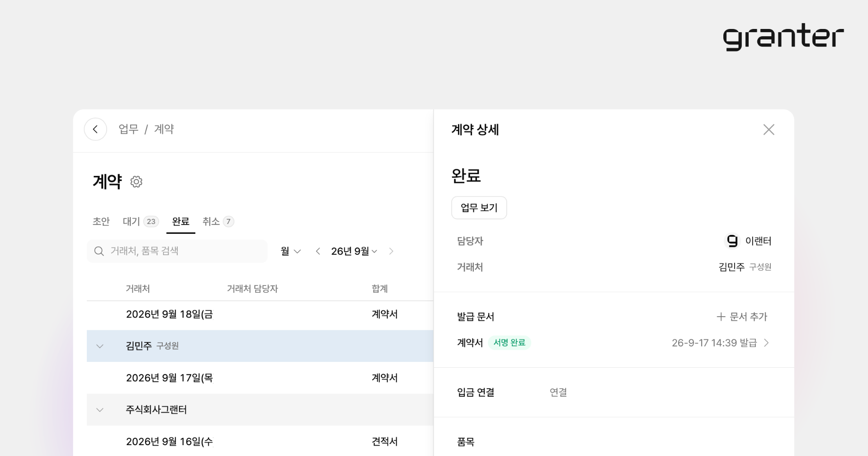Viewport: 868px width, 456px height.
Task: Click the 견적서 cell
Action: [x=384, y=442]
